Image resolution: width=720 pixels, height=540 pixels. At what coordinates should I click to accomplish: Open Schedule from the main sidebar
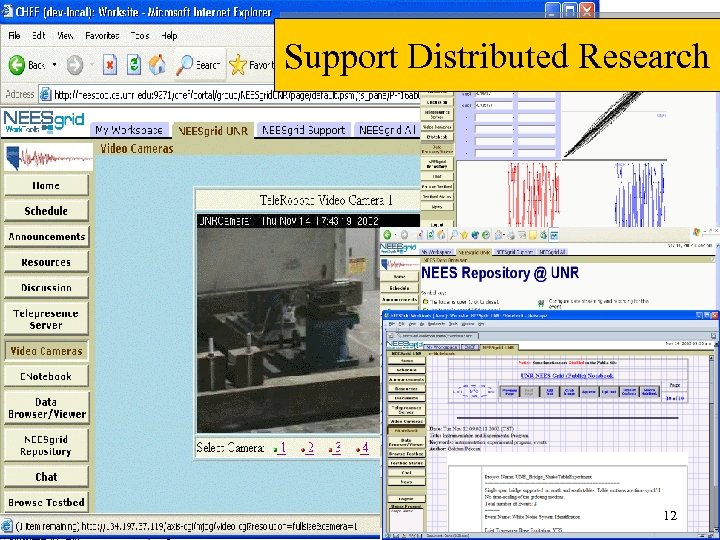click(46, 211)
